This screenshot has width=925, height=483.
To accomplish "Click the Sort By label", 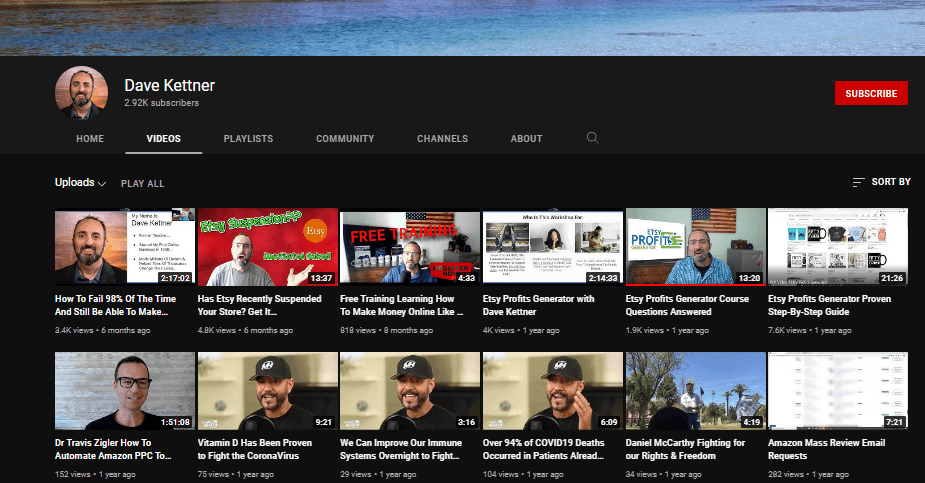I will (891, 182).
